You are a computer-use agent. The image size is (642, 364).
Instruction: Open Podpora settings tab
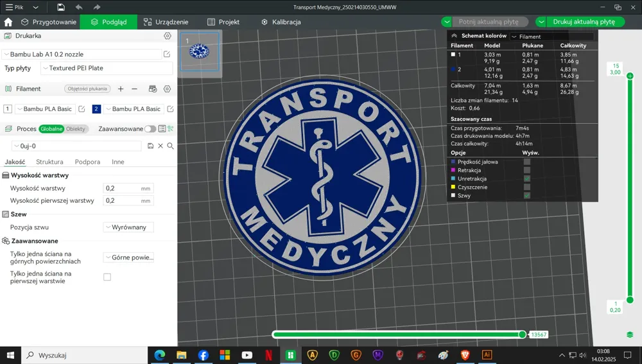[87, 162]
